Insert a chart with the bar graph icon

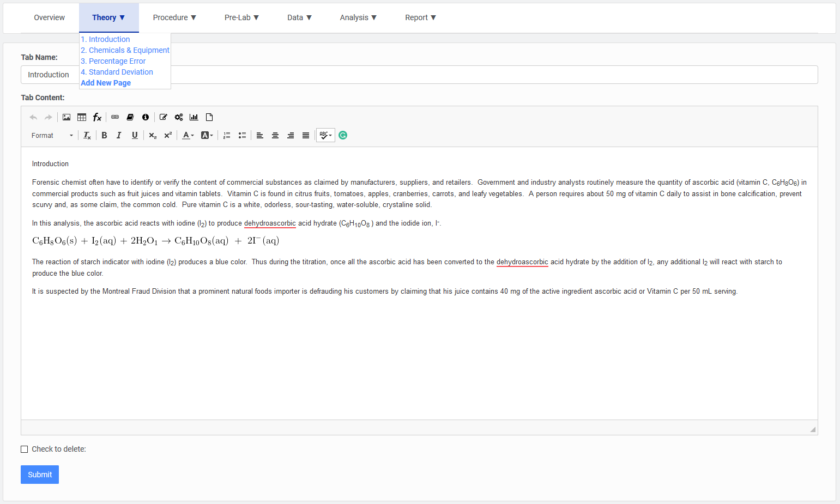pyautogui.click(x=194, y=117)
